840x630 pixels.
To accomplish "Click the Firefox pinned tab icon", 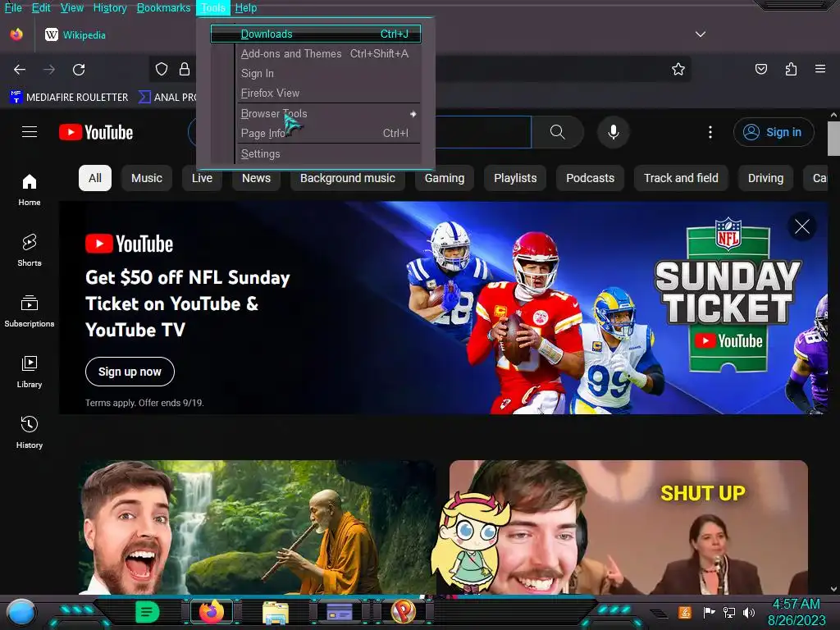I will (16, 34).
